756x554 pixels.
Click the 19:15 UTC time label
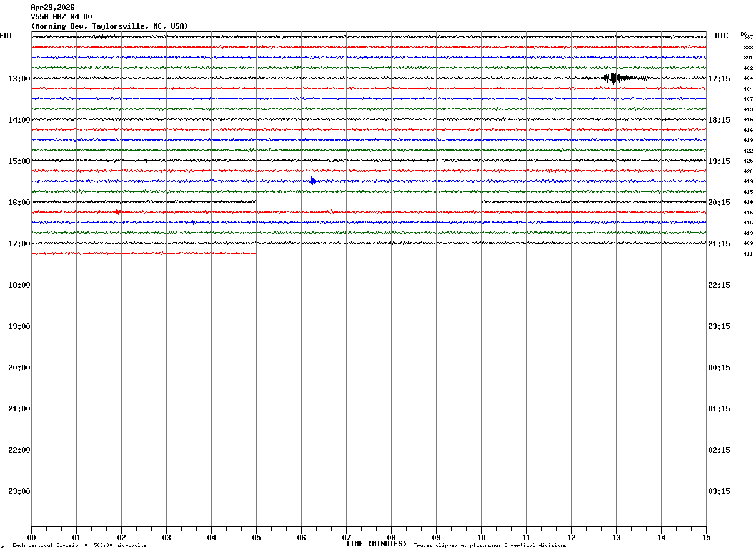(x=719, y=161)
